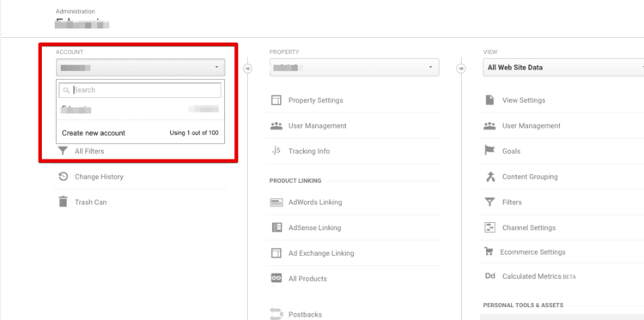Open AdSense Linking
Screen dimensions: 644x320
click(x=314, y=227)
